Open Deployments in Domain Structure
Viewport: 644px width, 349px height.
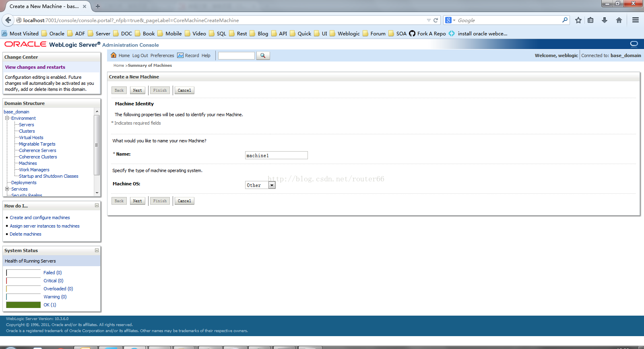point(24,183)
